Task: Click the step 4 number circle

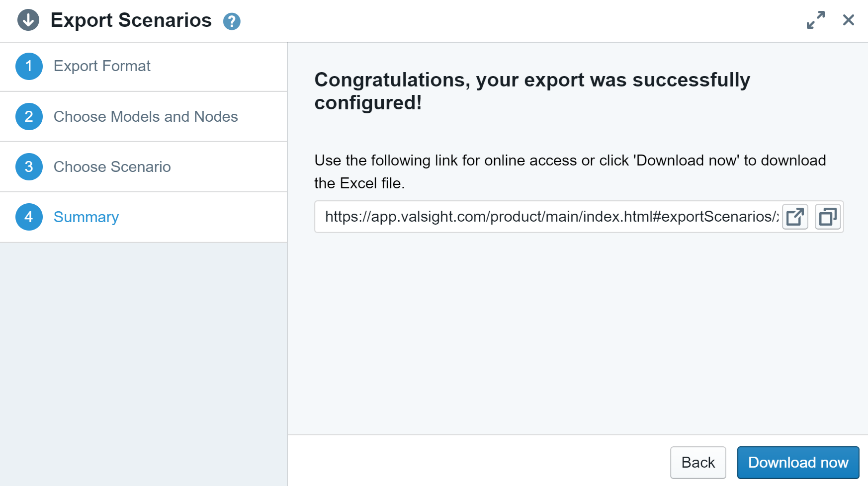Action: click(x=29, y=217)
